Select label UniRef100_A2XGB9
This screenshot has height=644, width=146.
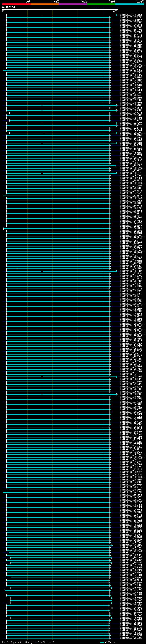[131, 110]
